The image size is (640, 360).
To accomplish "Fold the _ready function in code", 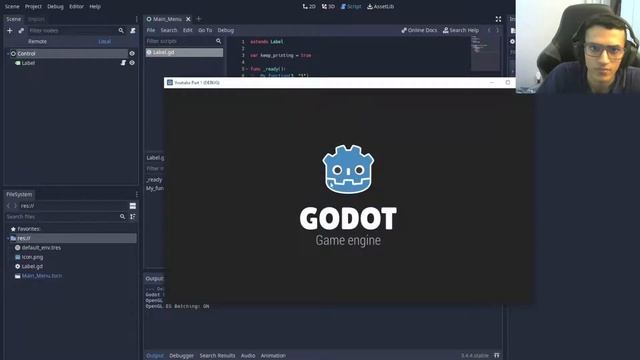I will tap(247, 69).
